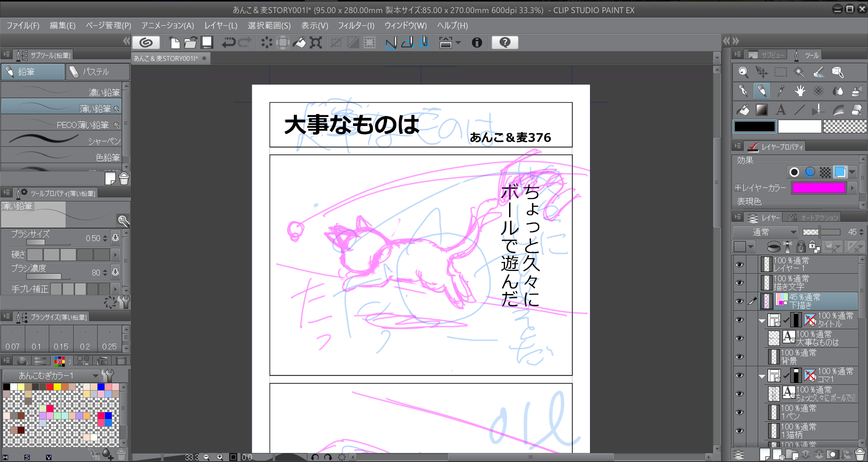Select the 0.25 brush size preset
868x462 pixels.
click(x=109, y=339)
